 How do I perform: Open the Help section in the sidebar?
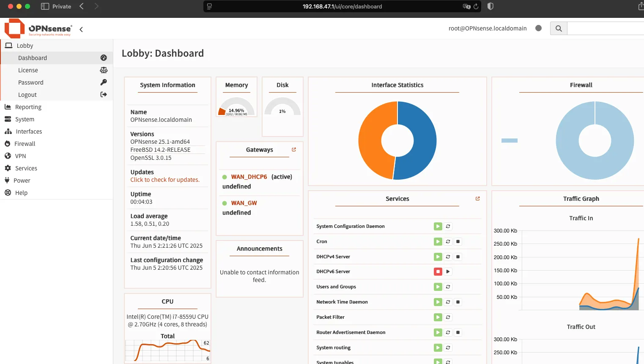coord(20,192)
